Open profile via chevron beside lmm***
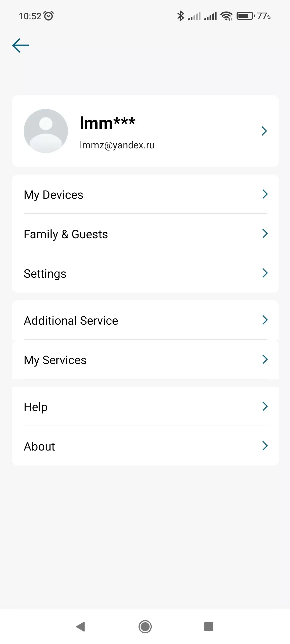Viewport: 290px width, 644px height. coord(264,131)
